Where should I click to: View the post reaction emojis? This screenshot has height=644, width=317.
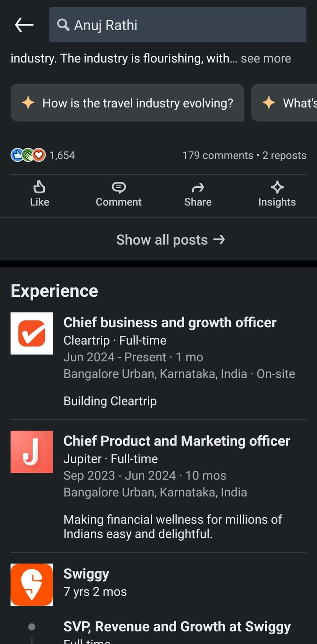point(28,155)
